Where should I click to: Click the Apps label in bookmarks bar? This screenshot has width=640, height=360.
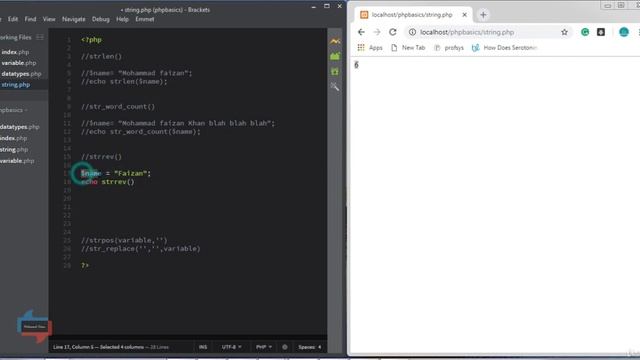click(376, 48)
